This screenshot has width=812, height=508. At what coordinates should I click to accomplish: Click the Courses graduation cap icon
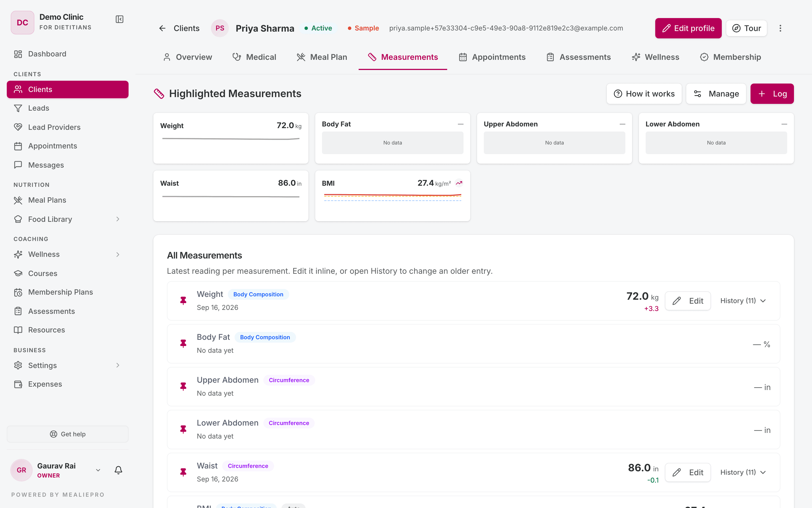point(18,273)
